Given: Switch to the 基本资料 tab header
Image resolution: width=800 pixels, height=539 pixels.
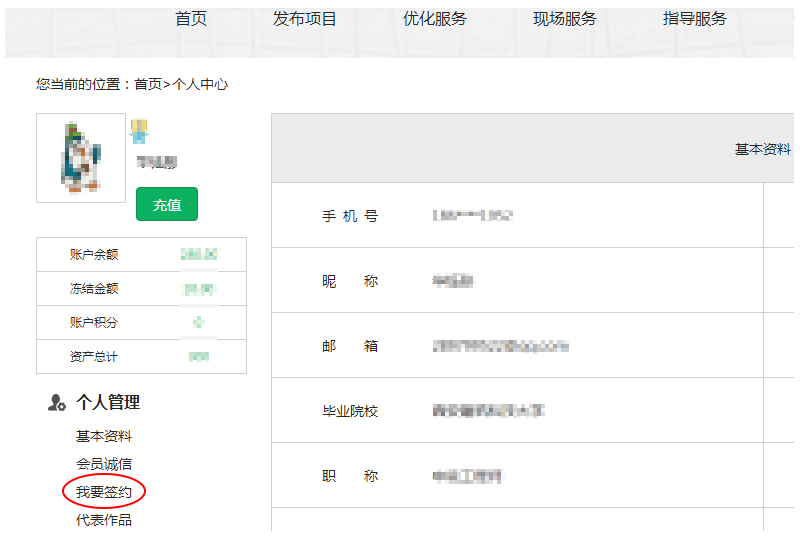Looking at the screenshot, I should (762, 149).
